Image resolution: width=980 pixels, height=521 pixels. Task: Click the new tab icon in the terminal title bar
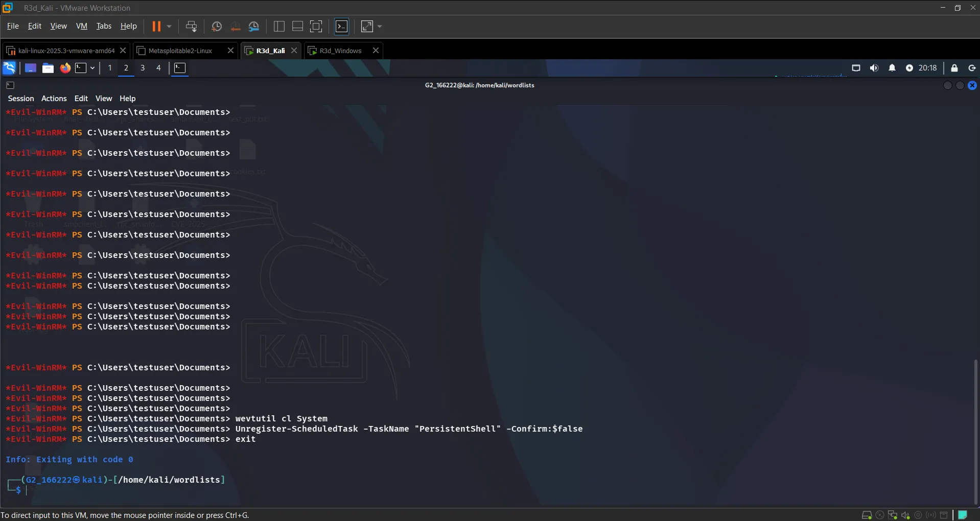[10, 85]
